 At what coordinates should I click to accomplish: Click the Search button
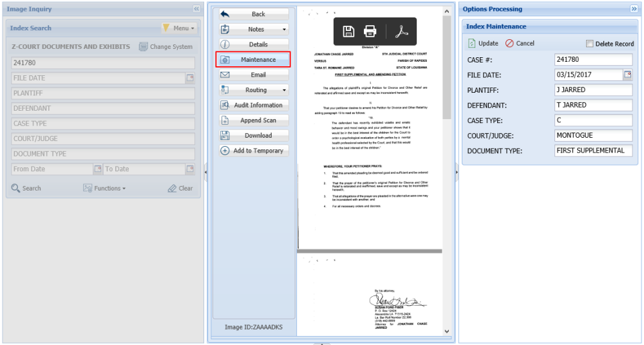[x=26, y=188]
